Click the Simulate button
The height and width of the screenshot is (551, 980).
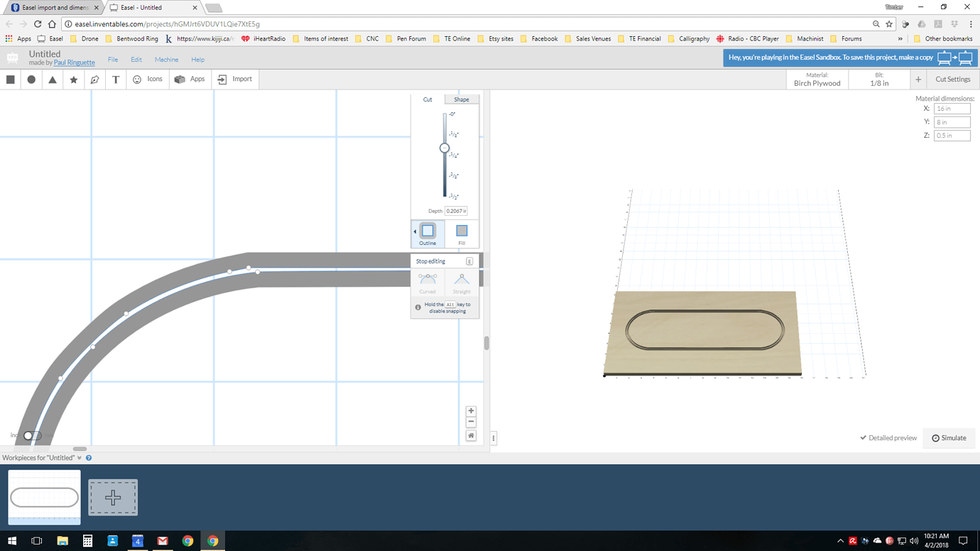(949, 437)
